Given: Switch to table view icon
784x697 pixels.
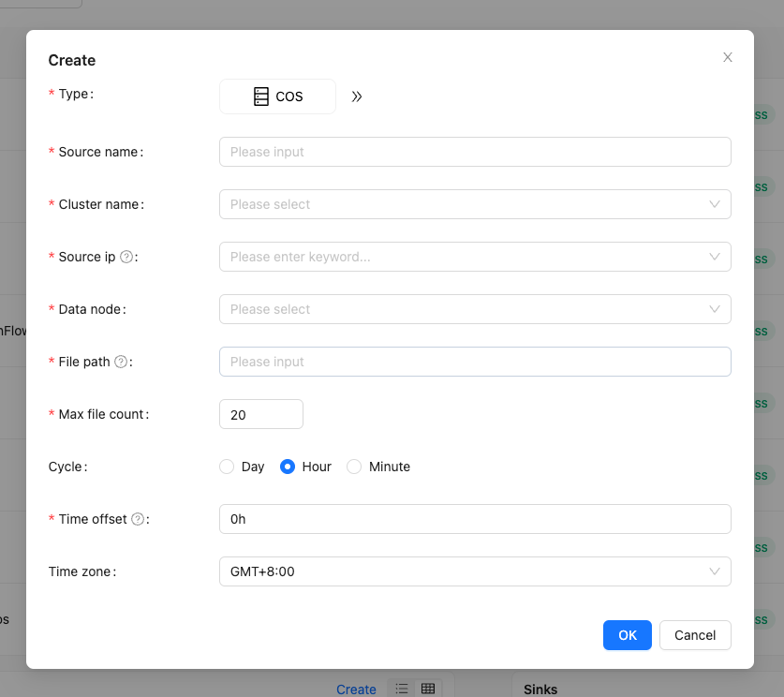Looking at the screenshot, I should pyautogui.click(x=428, y=689).
